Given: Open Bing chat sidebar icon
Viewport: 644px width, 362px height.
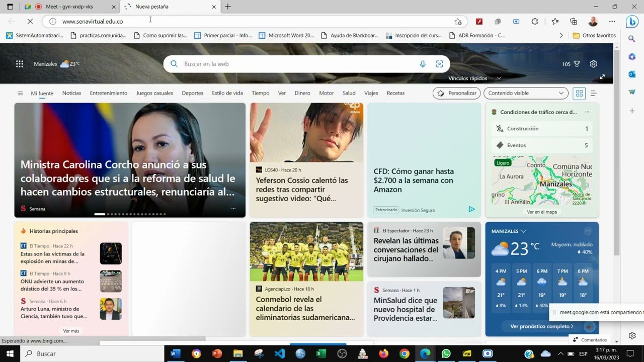Looking at the screenshot, I should [x=632, y=22].
